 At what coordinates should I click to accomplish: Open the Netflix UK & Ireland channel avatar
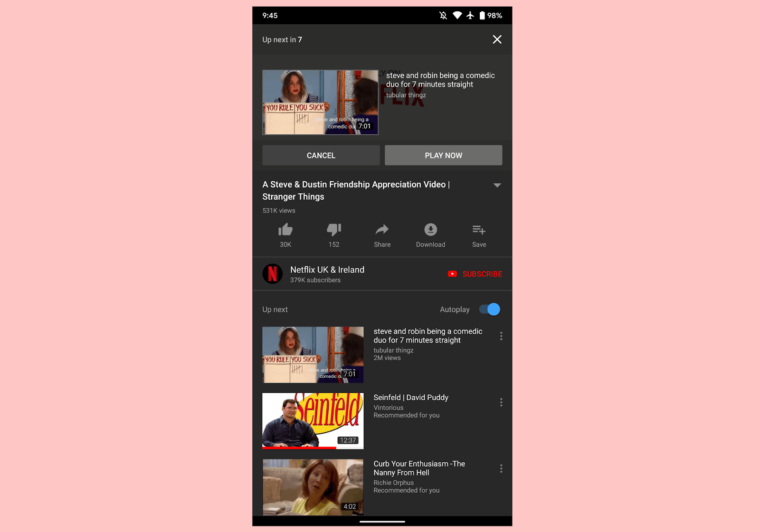click(x=273, y=274)
